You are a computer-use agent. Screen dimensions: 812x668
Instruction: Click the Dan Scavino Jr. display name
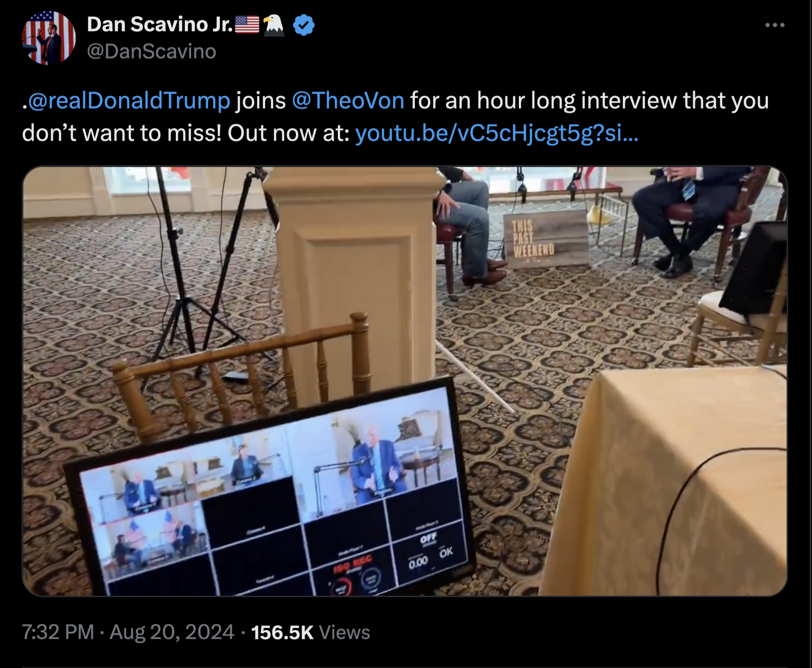click(160, 25)
